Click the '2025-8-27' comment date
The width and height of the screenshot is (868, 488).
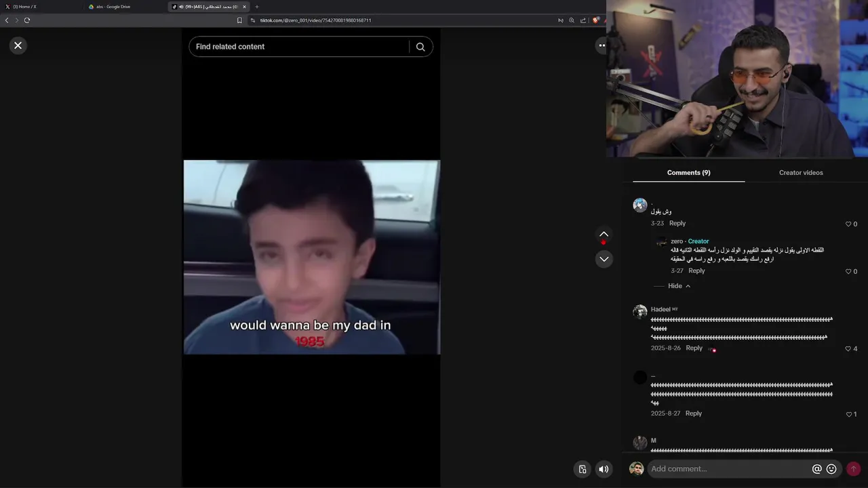coord(666,413)
